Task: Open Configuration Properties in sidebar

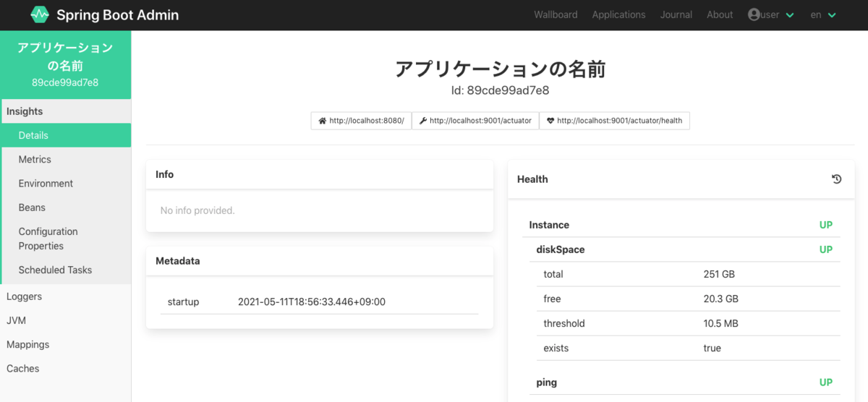Action: [x=66, y=239]
